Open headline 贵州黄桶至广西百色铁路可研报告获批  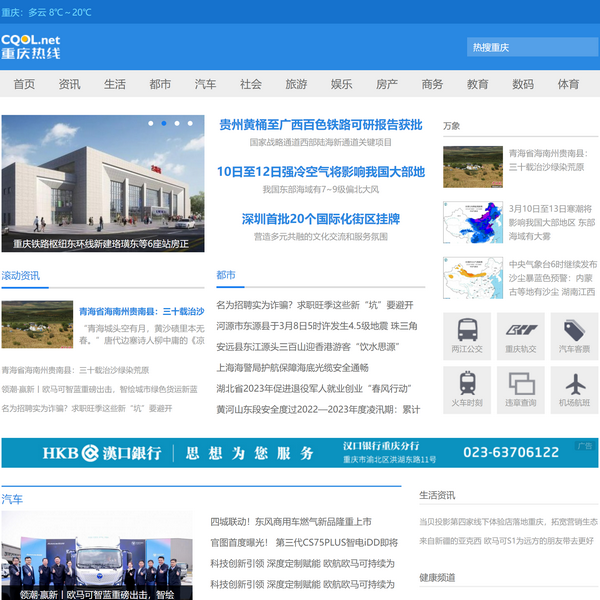pos(321,125)
